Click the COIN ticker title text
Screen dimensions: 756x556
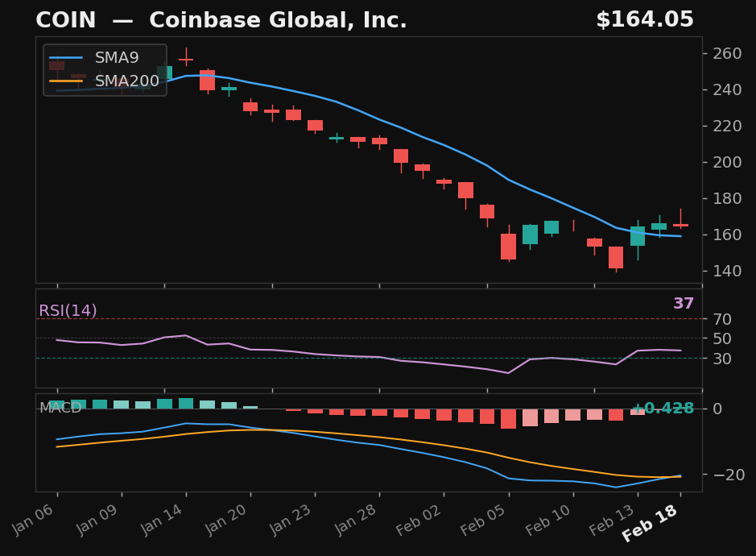(65, 20)
